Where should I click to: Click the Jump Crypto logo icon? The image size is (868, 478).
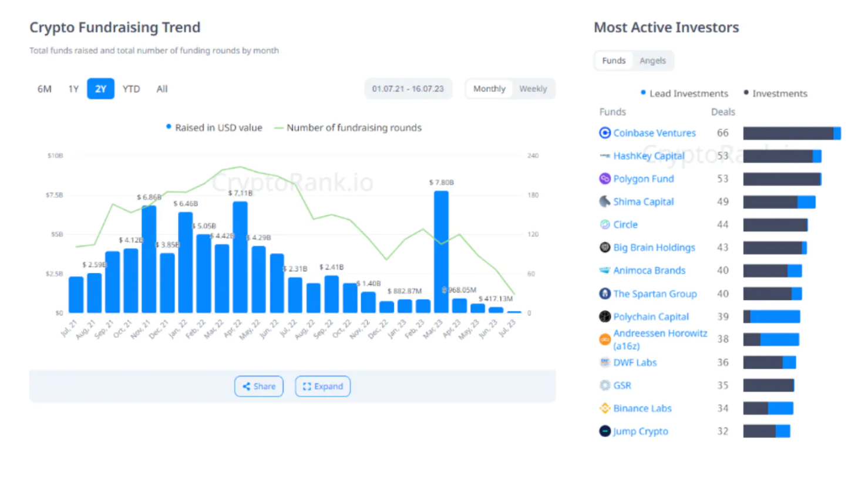coord(604,431)
